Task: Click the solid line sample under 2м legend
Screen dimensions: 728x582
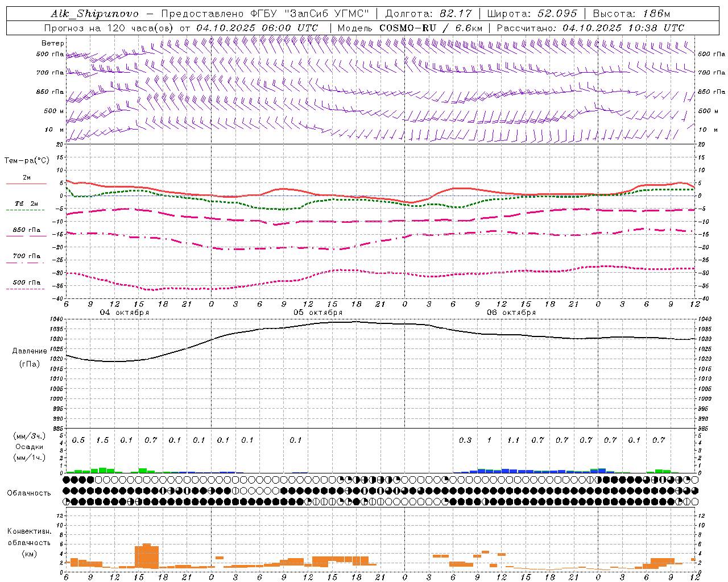Action: (26, 184)
